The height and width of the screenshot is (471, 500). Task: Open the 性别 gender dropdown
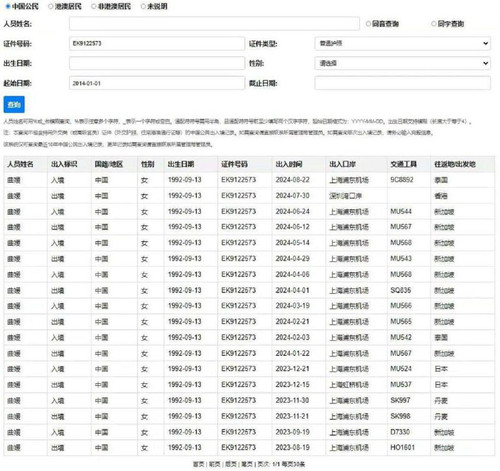[x=402, y=63]
